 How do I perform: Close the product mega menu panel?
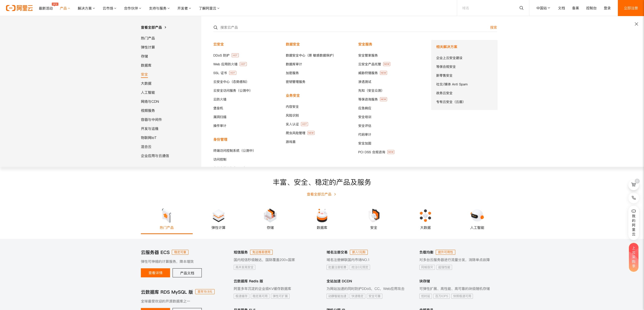[x=636, y=24]
